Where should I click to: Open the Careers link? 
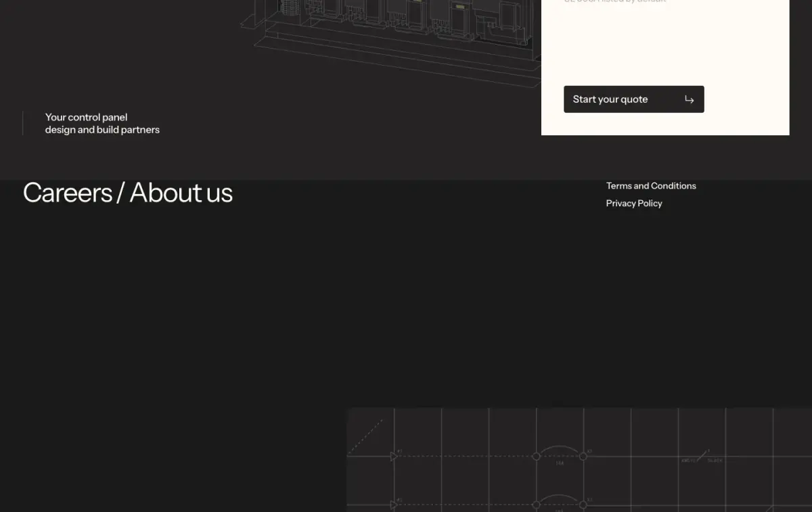coord(68,193)
